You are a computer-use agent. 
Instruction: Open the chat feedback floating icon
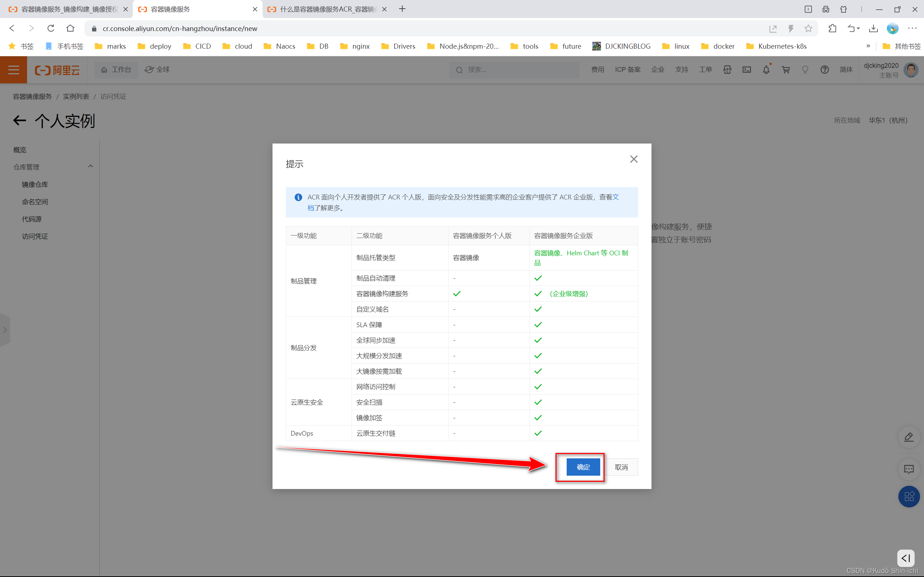909,469
